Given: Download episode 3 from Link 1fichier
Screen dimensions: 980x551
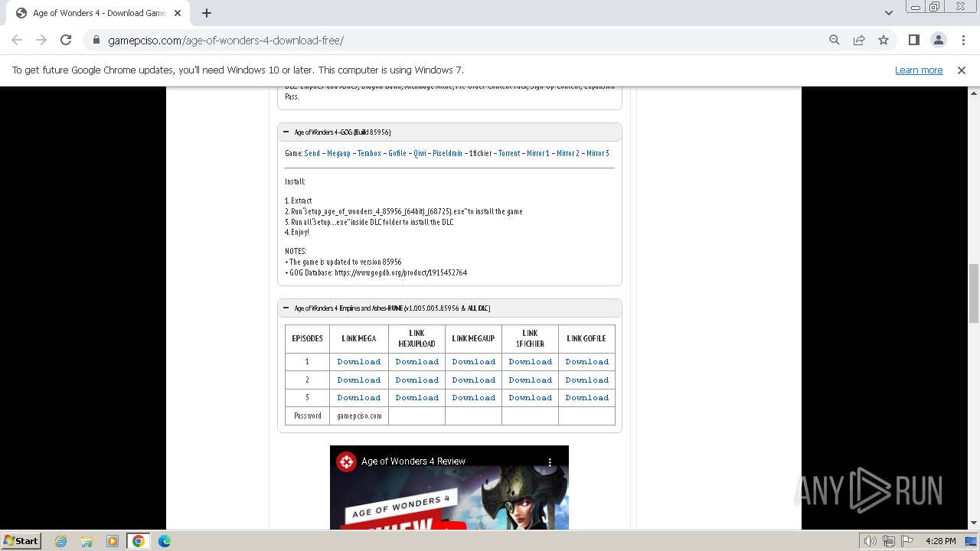Looking at the screenshot, I should pyautogui.click(x=531, y=397).
